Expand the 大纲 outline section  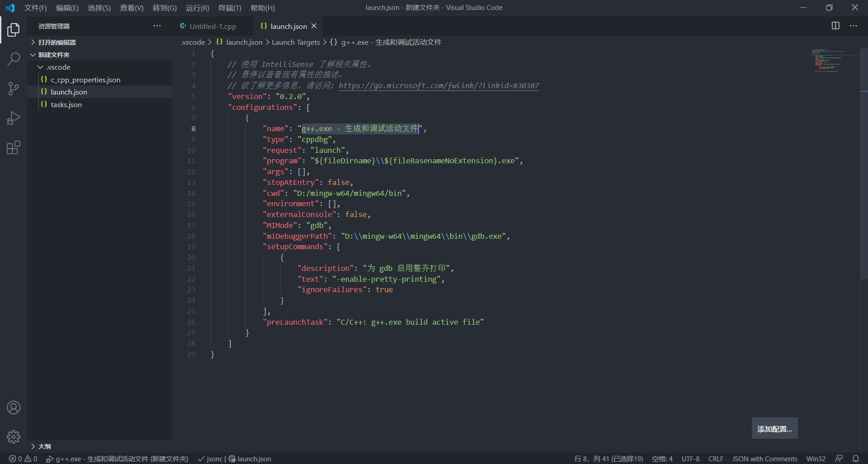99,446
